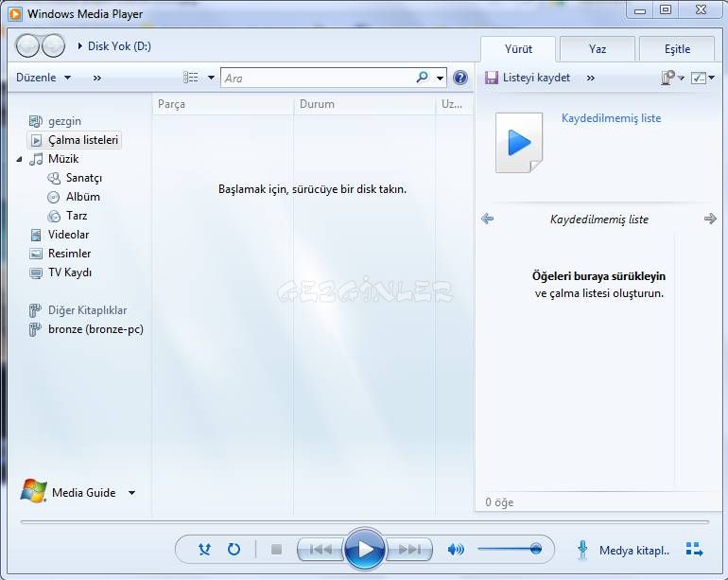Open search options dropdown arrow
Viewport: 728px width, 580px height.
tap(440, 79)
